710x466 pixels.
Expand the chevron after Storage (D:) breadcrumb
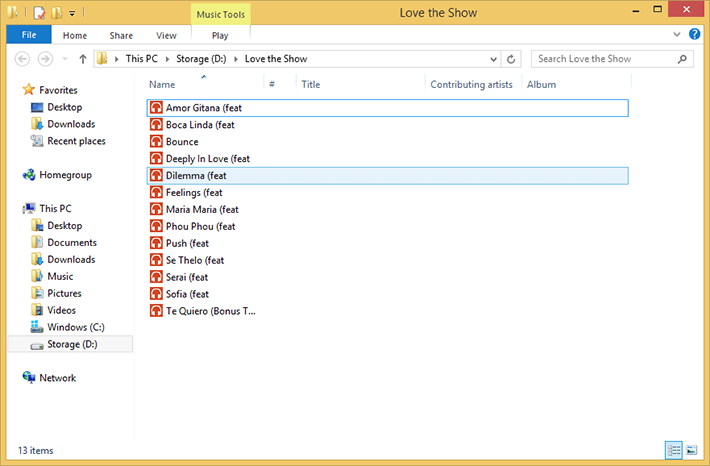[235, 59]
